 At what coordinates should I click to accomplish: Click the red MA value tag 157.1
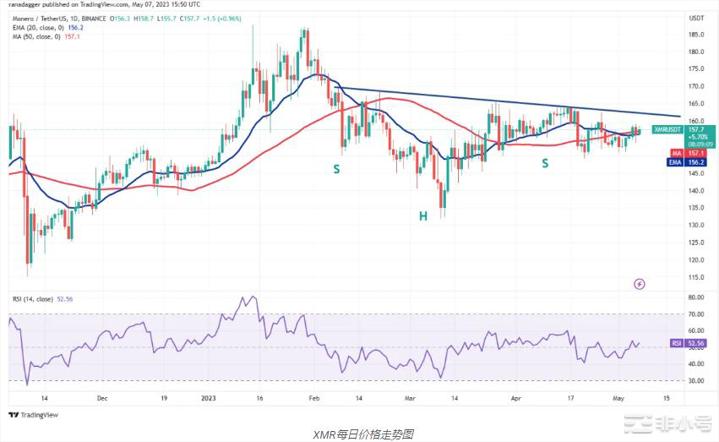coord(674,152)
